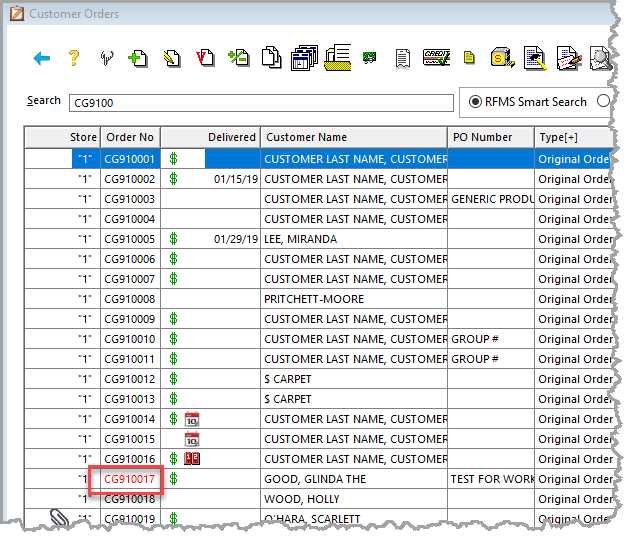Click the Customer Orders window title icon
The width and height of the screenshot is (629, 540).
(17, 14)
